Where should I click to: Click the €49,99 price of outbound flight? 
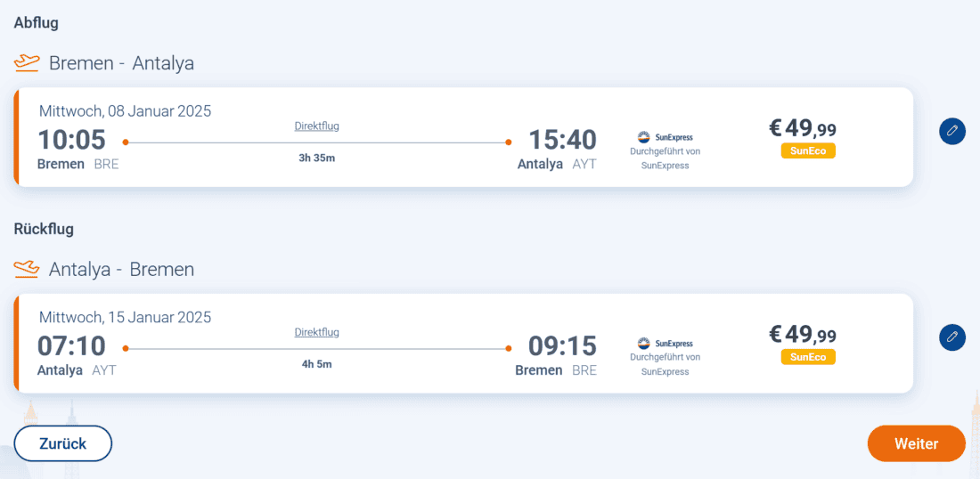803,129
